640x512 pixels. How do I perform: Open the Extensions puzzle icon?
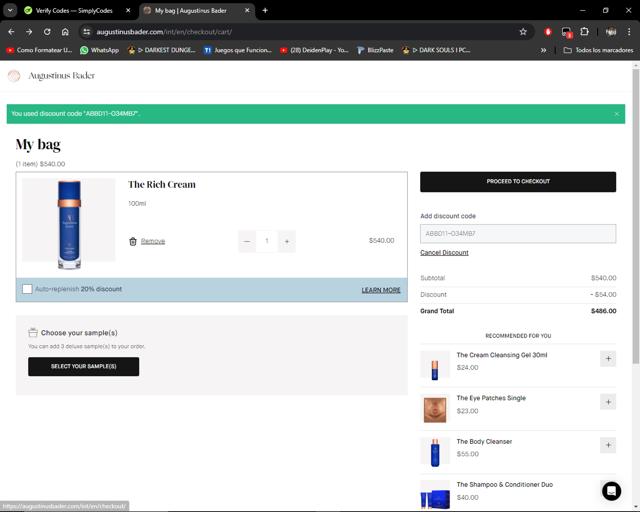584,32
